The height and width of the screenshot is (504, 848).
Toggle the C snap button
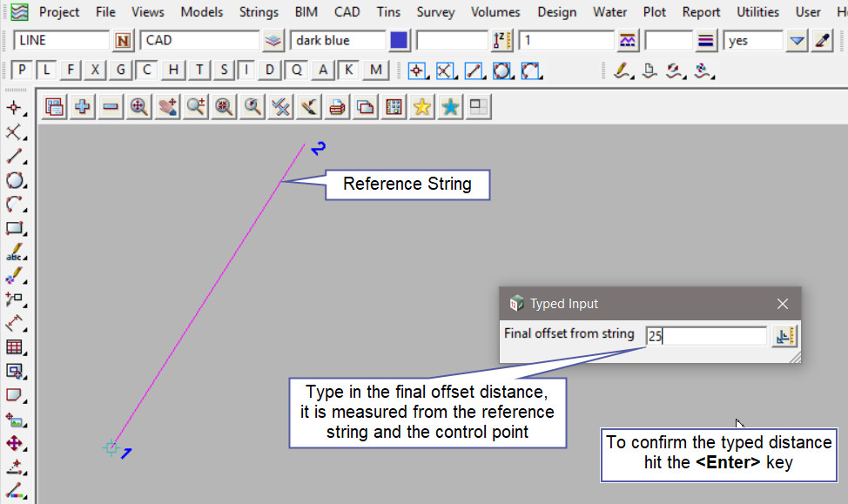tap(147, 71)
